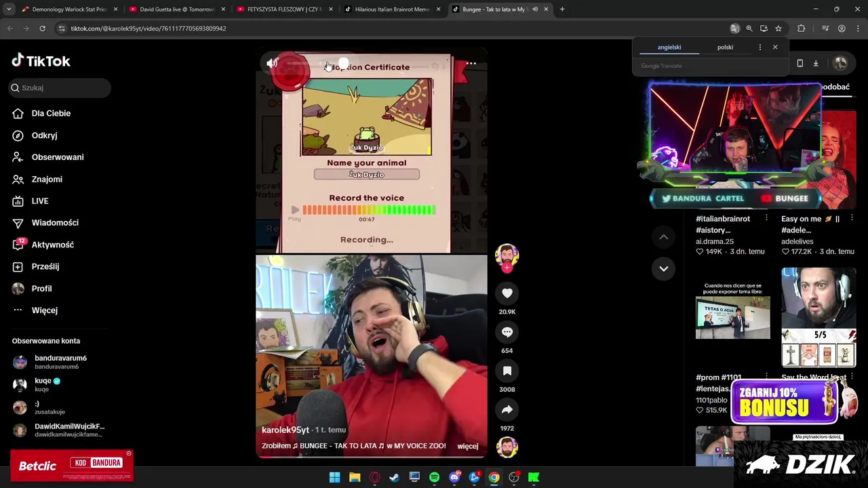Open the comments with the speech bubble icon
The image size is (868, 488).
(x=507, y=332)
